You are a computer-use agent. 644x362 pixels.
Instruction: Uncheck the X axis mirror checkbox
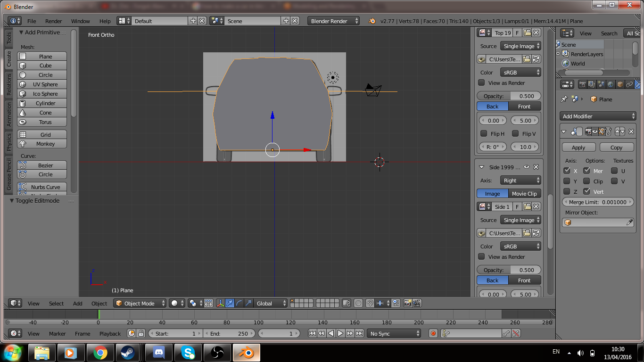[567, 171]
